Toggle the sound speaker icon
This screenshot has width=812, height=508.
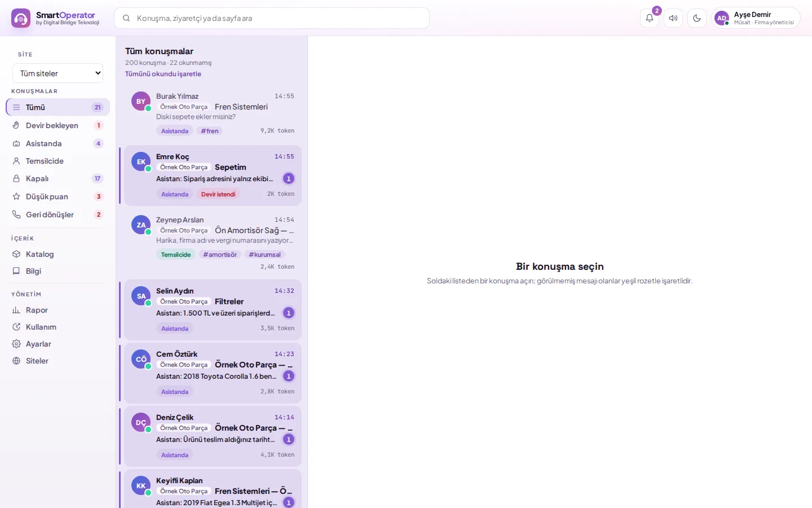coord(673,18)
